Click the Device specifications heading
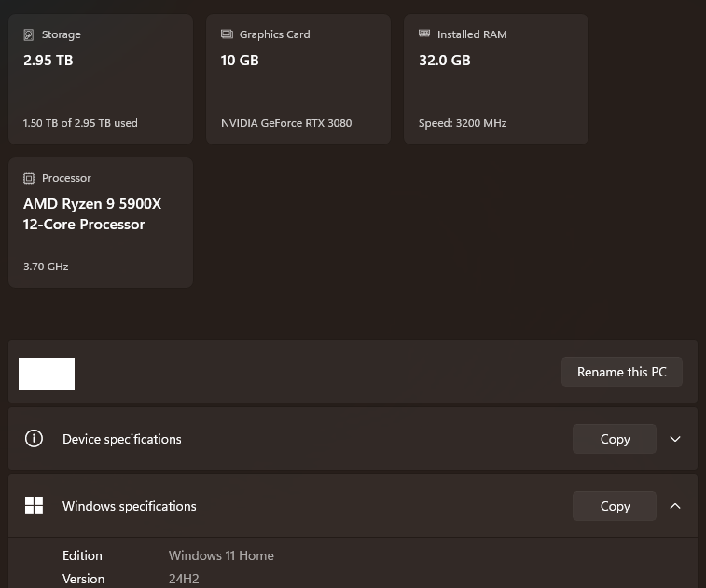The image size is (706, 588). click(x=122, y=439)
